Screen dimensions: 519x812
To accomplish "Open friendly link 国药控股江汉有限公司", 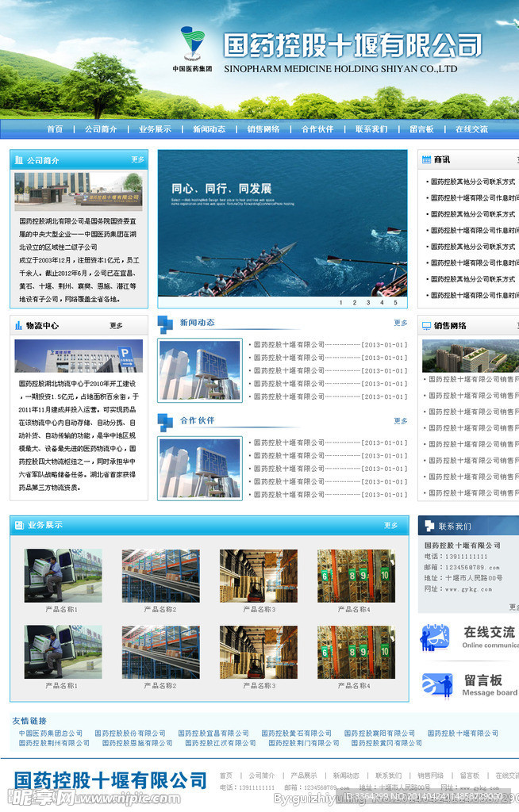I will pos(221,743).
